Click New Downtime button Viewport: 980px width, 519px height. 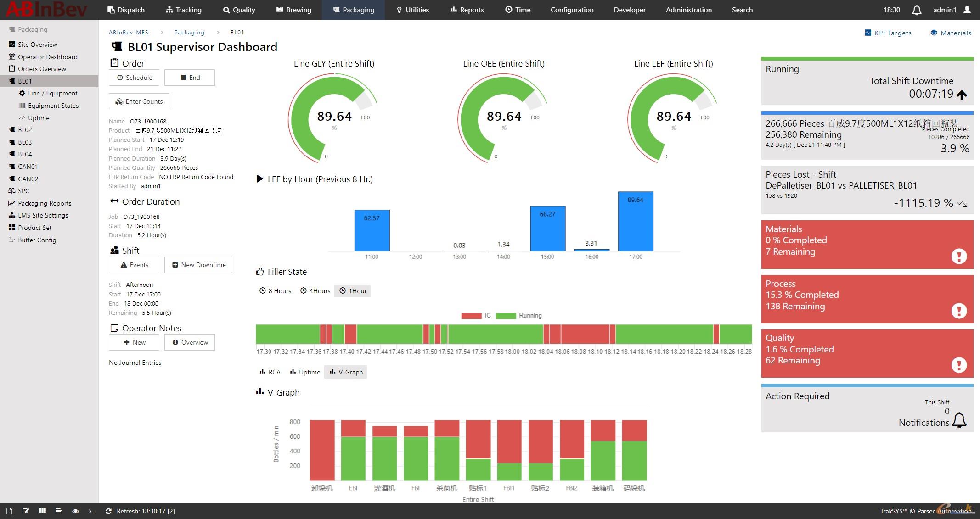pos(198,265)
